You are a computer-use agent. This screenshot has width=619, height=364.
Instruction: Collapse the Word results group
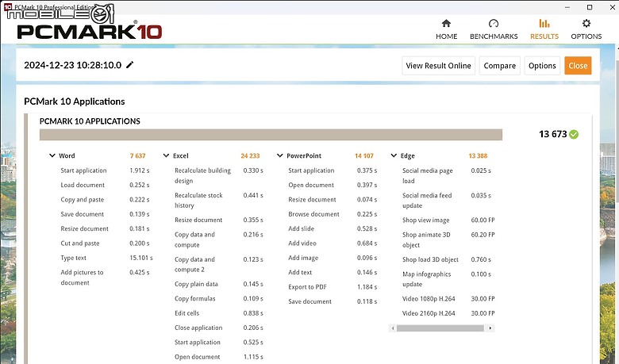click(52, 155)
